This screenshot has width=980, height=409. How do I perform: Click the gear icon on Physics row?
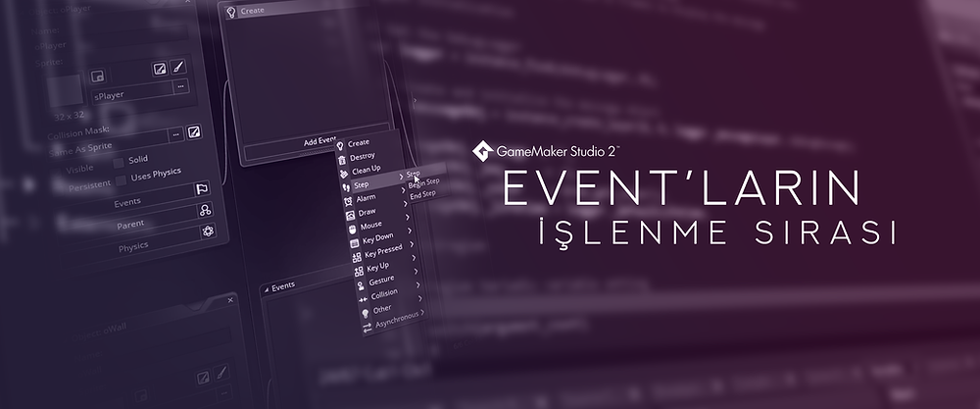point(208,231)
